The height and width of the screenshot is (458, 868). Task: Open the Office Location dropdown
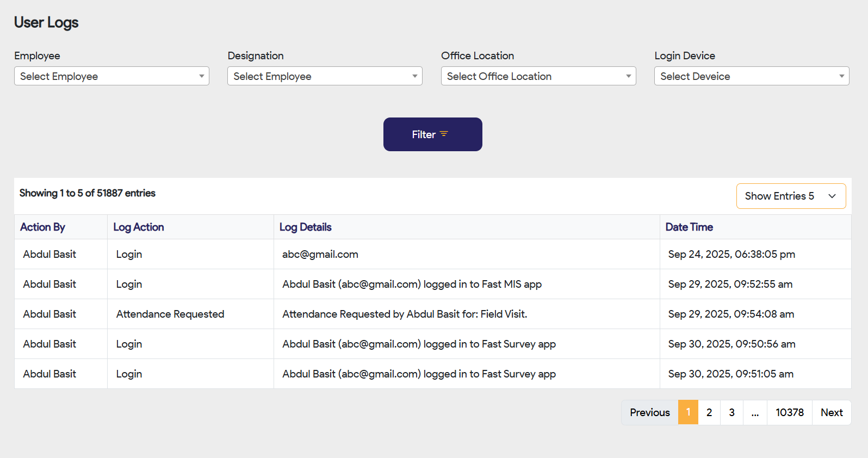tap(538, 76)
